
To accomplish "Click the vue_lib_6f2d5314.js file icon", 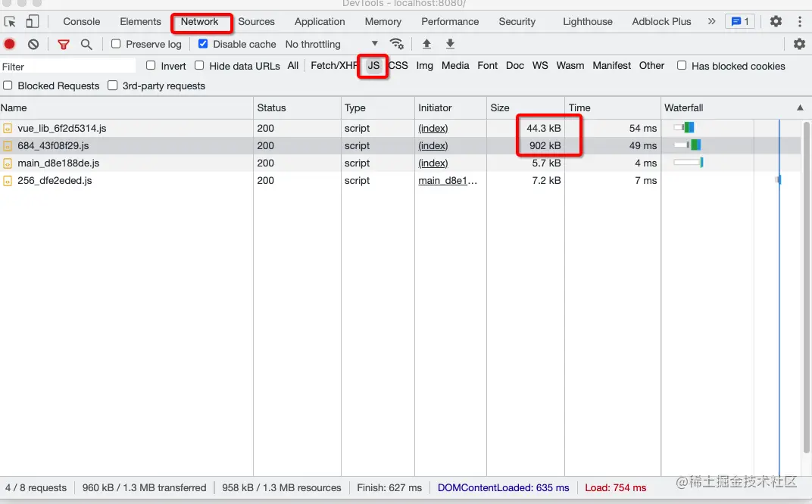I will (8, 129).
